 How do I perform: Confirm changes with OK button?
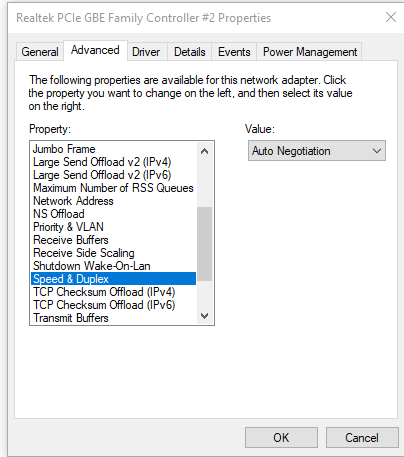[x=281, y=438]
